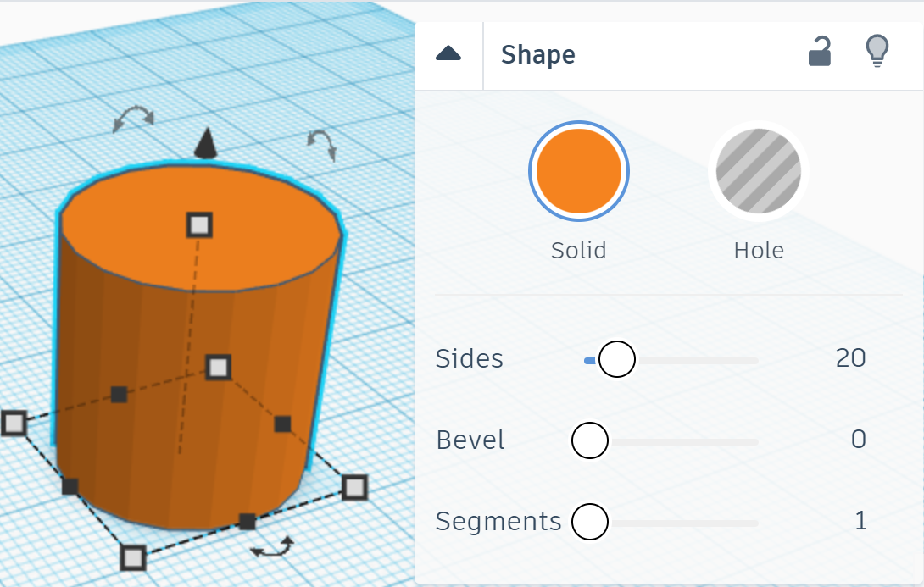Click the Segments value showing 1
The height and width of the screenshot is (587, 924).
860,522
